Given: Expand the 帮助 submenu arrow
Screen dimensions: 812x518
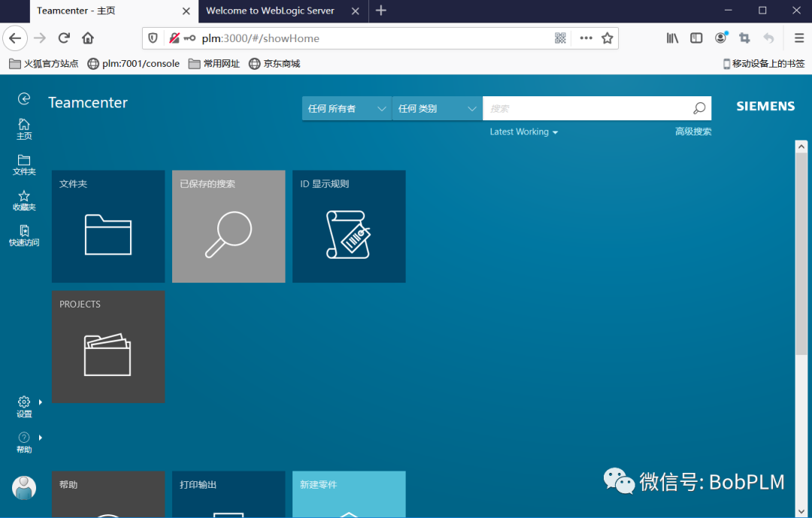Looking at the screenshot, I should pos(41,438).
